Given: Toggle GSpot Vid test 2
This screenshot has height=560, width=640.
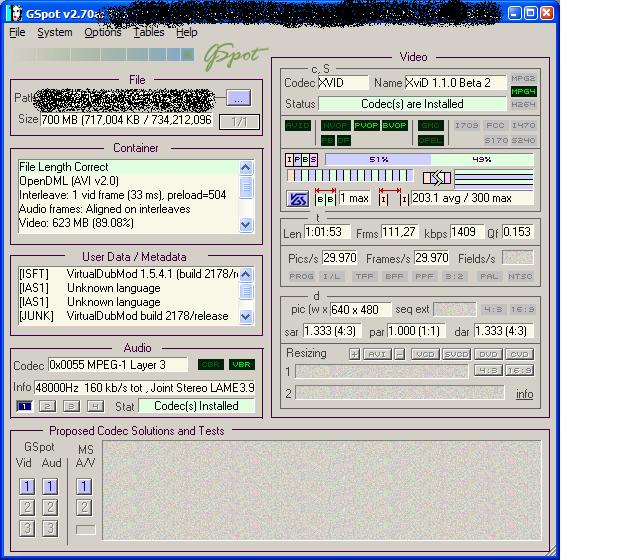Looking at the screenshot, I should coord(27,508).
